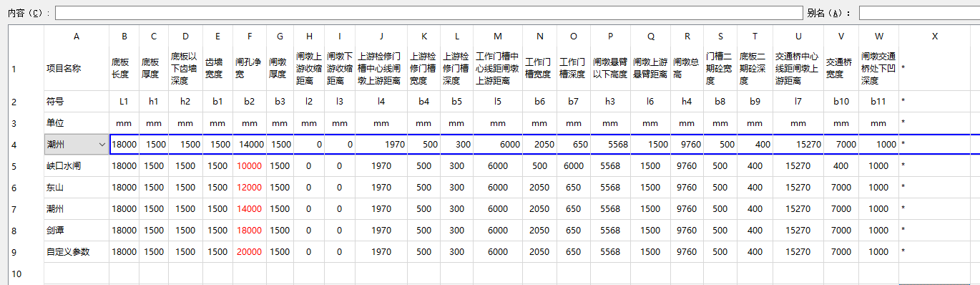Click the 底板长度 header cell
The height and width of the screenshot is (285, 980).
[x=124, y=69]
